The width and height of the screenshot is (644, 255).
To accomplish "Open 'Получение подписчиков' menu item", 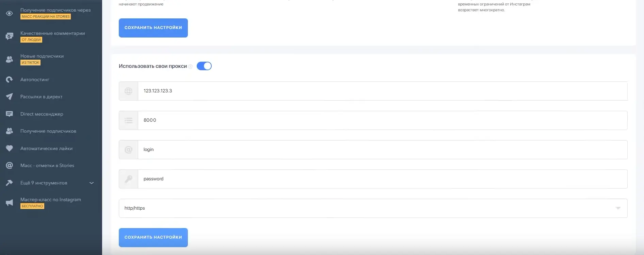I will tap(48, 131).
